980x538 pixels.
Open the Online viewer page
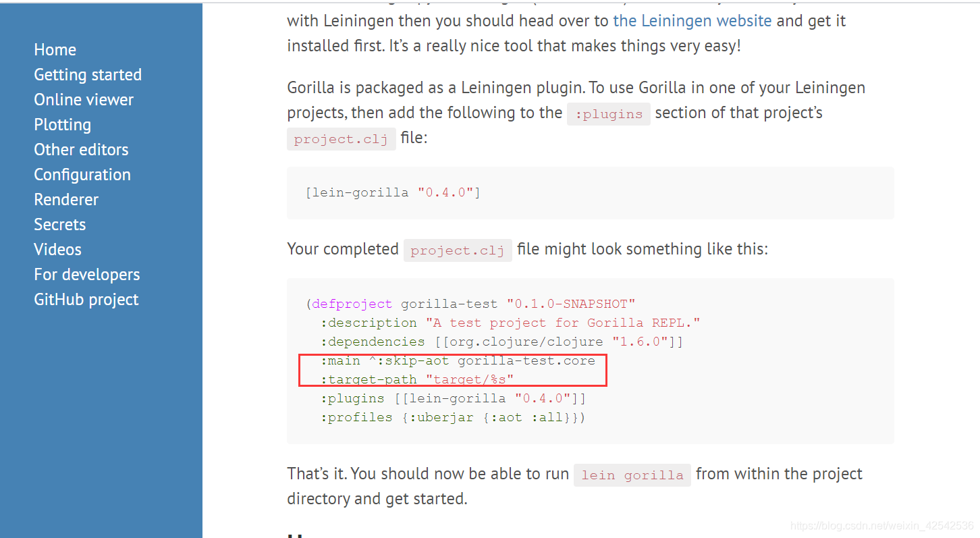point(84,100)
